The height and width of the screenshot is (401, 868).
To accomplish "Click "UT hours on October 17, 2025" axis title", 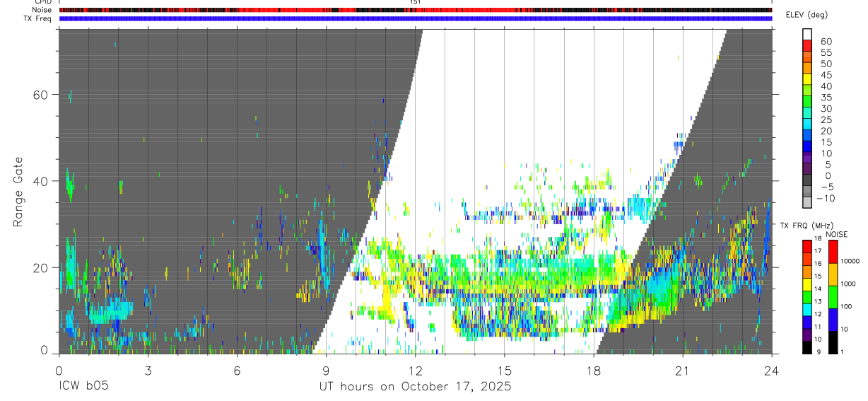I will tap(414, 387).
